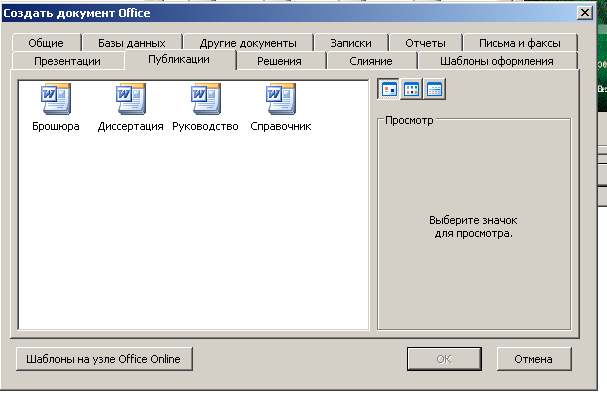Switch to details table view
This screenshot has width=607, height=394.
click(x=434, y=89)
